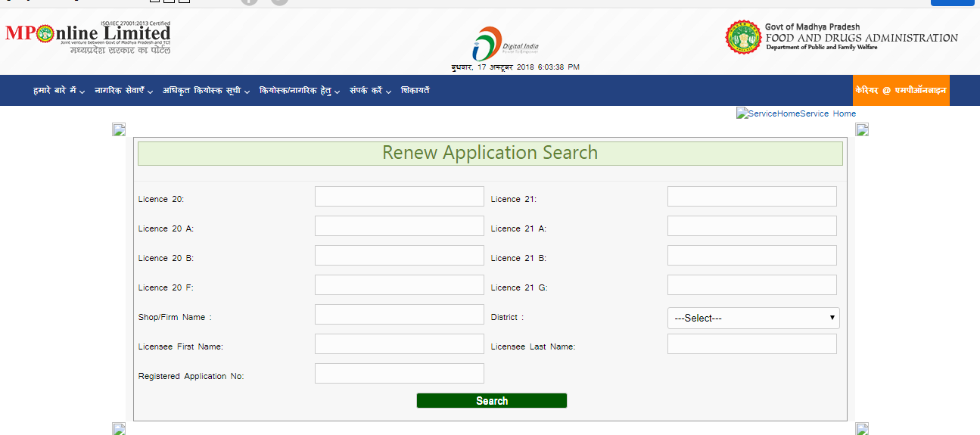Image resolution: width=980 pixels, height=435 pixels.
Task: Click the Licence 20 F input box
Action: click(400, 285)
